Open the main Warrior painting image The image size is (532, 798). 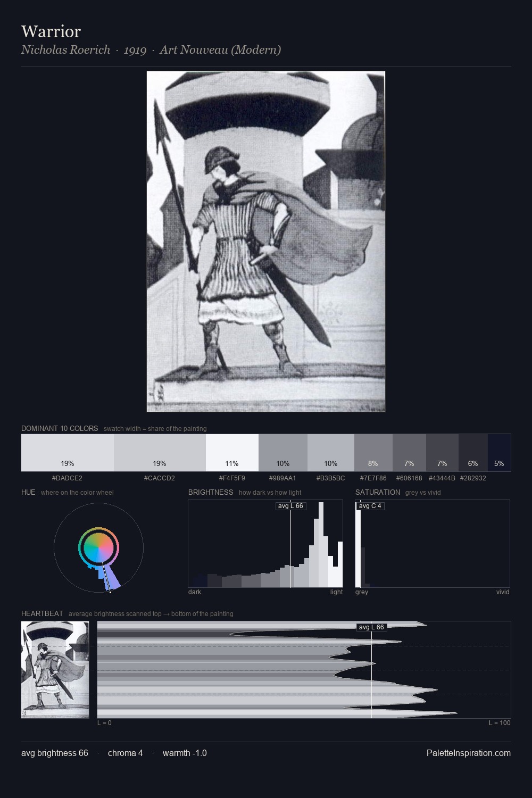[266, 242]
